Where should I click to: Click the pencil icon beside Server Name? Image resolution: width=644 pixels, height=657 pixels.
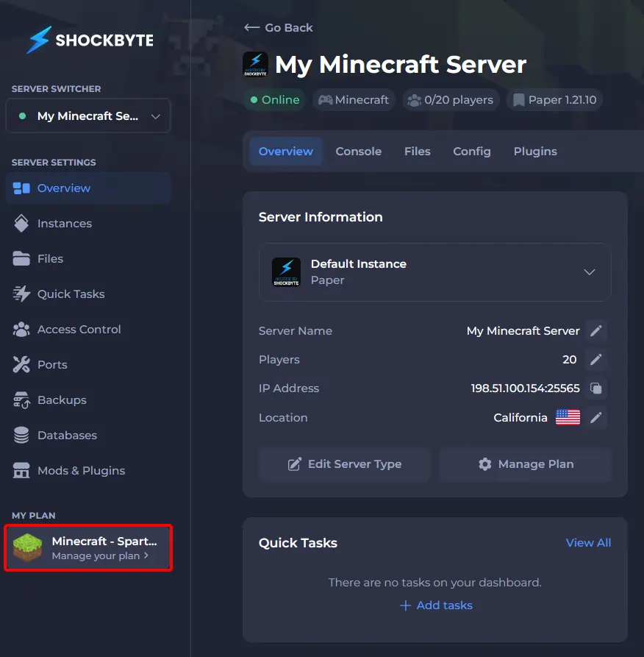pyautogui.click(x=596, y=331)
